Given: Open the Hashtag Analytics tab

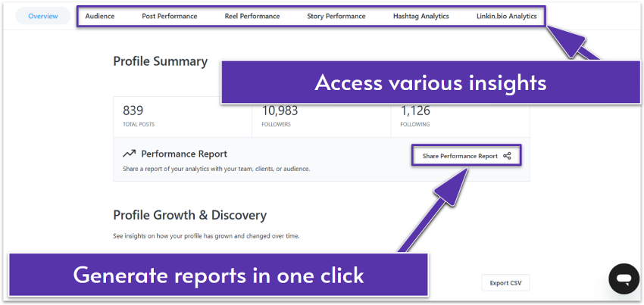Looking at the screenshot, I should click(x=420, y=16).
